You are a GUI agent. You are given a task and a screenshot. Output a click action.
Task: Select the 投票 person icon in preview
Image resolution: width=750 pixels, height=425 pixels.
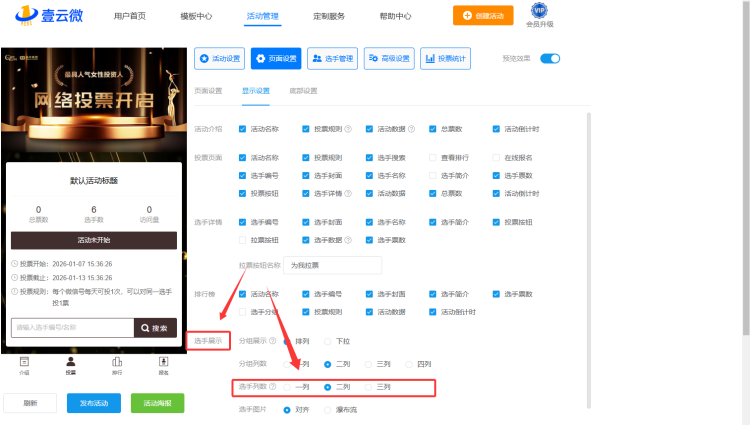click(70, 362)
